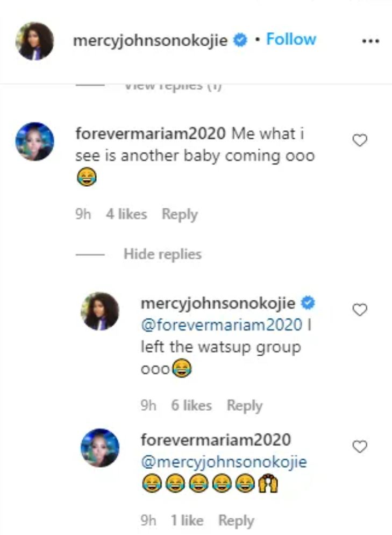Click forevermariam2020 avatar on the last reply

[100, 447]
